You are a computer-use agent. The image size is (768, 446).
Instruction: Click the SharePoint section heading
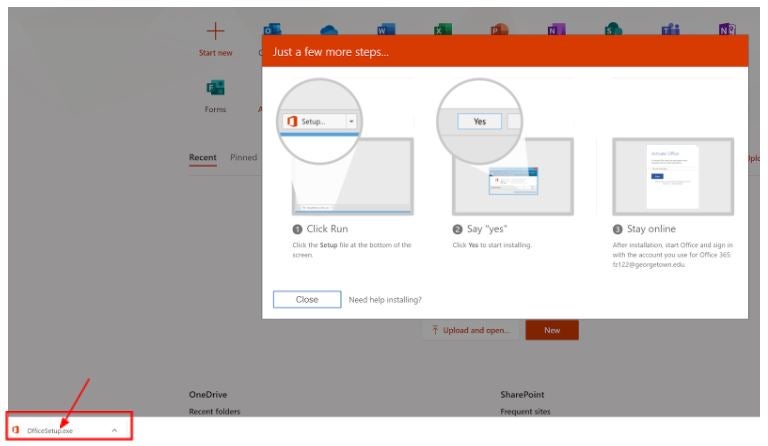[522, 395]
